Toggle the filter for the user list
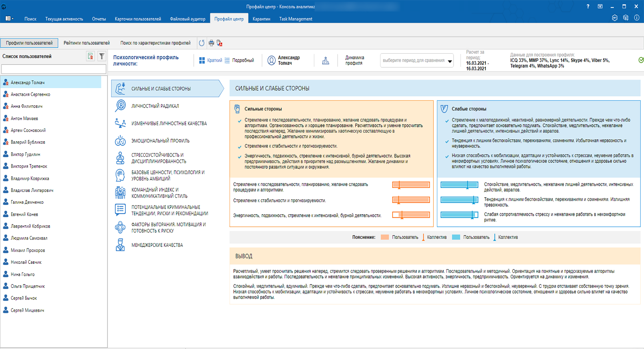Viewport: 644px width, 349px height. [x=102, y=56]
